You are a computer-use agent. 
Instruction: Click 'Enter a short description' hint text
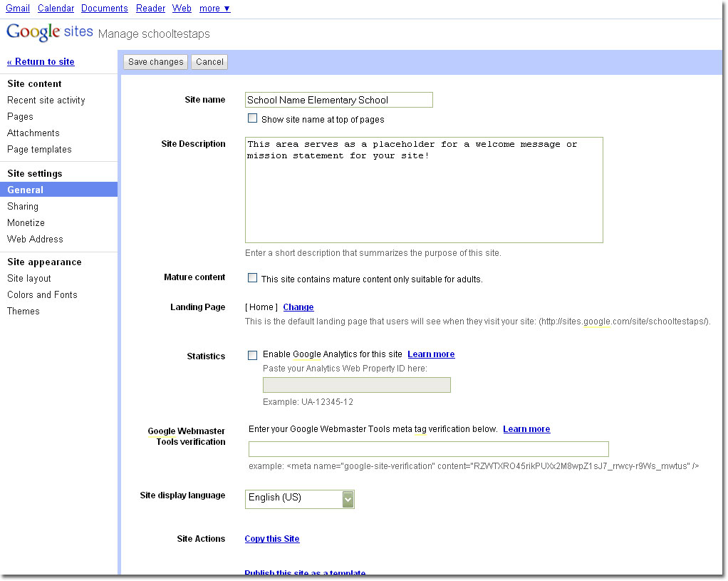[373, 253]
